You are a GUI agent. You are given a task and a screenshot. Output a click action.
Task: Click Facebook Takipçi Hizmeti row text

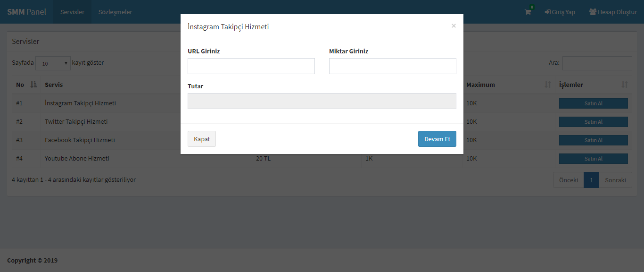(80, 140)
